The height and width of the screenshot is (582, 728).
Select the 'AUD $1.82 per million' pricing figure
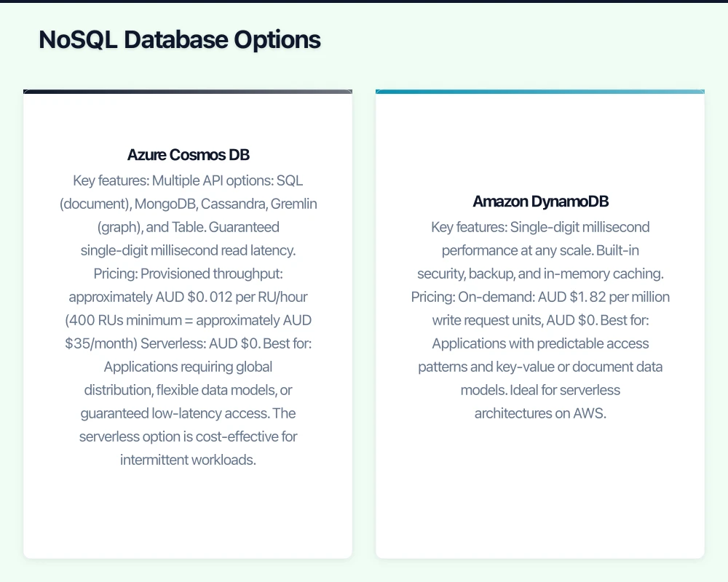(x=597, y=297)
